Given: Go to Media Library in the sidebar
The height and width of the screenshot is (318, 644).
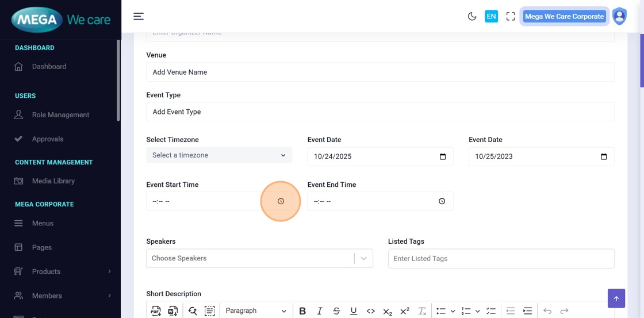Looking at the screenshot, I should [53, 181].
